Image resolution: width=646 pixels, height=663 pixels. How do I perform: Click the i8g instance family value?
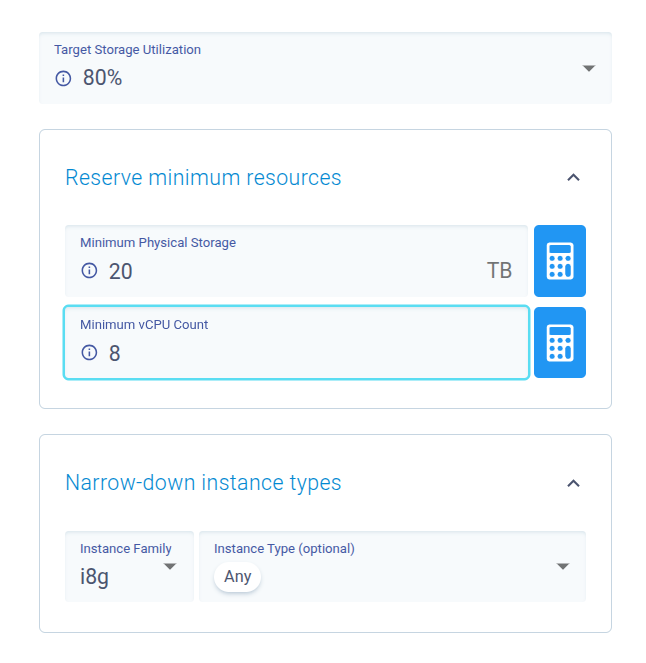tap(100, 577)
